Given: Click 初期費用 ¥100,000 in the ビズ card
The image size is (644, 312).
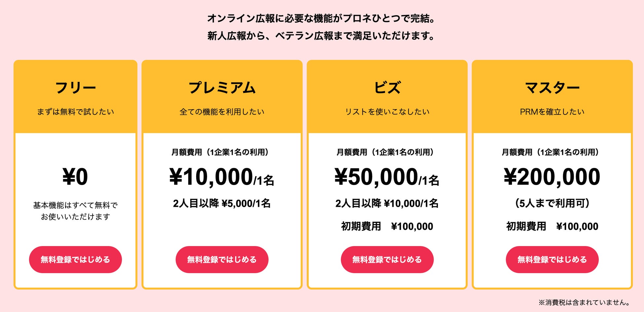Looking at the screenshot, I should [x=387, y=227].
